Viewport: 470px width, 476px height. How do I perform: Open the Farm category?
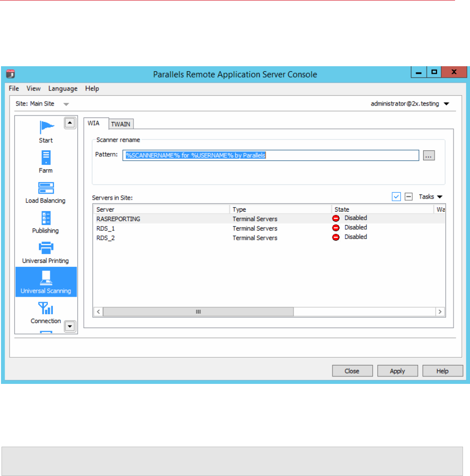pyautogui.click(x=46, y=162)
